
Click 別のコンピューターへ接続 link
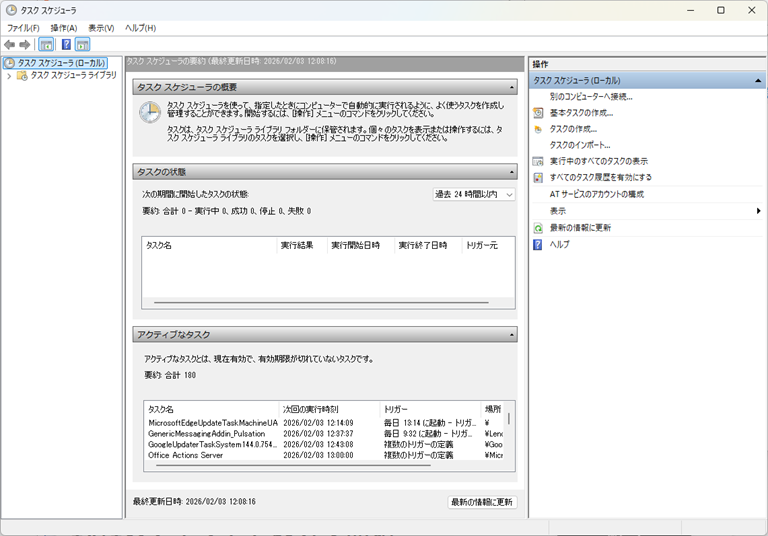(x=591, y=97)
